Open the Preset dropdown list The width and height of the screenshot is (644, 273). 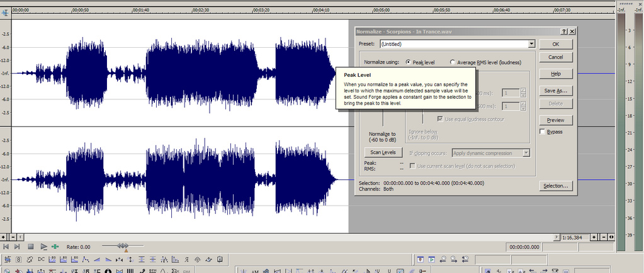[531, 44]
